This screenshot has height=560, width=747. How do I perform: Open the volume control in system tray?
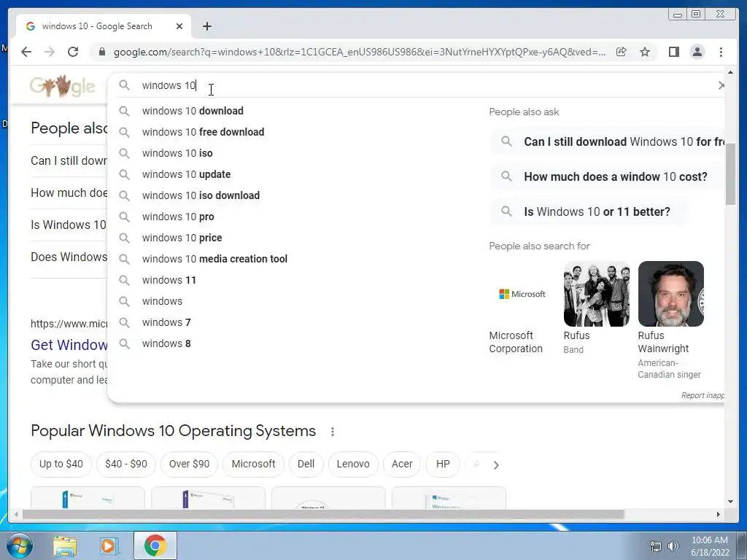(673, 546)
